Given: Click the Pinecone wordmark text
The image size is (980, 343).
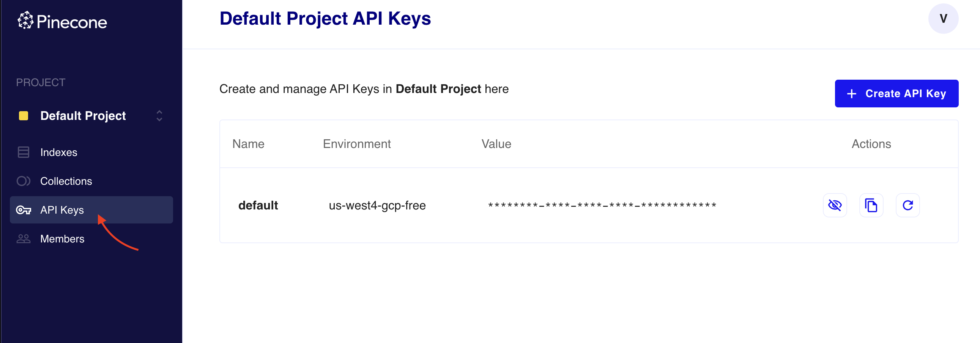Looking at the screenshot, I should pos(72,22).
